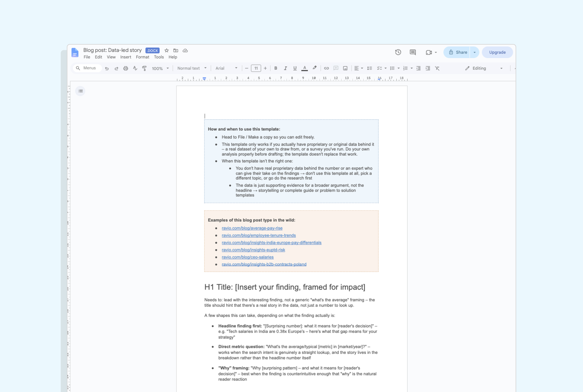
Task: Expand Share options arrow
Action: [475, 52]
